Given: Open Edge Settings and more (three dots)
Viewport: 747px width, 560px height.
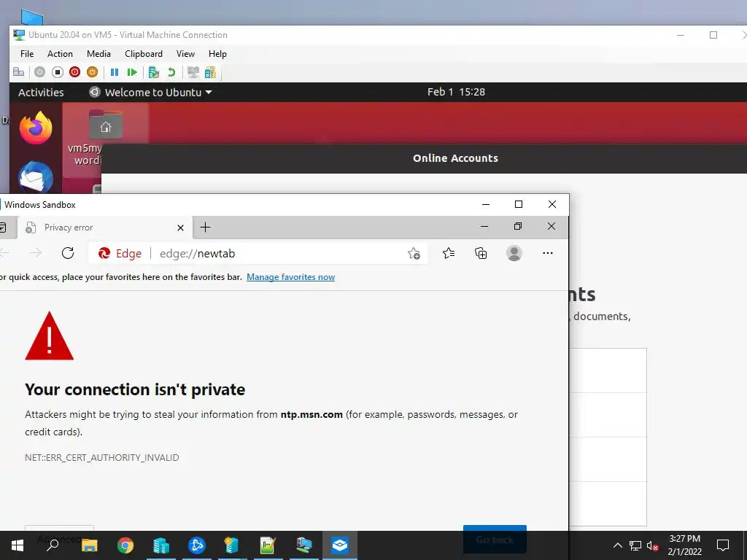Looking at the screenshot, I should pos(548,253).
